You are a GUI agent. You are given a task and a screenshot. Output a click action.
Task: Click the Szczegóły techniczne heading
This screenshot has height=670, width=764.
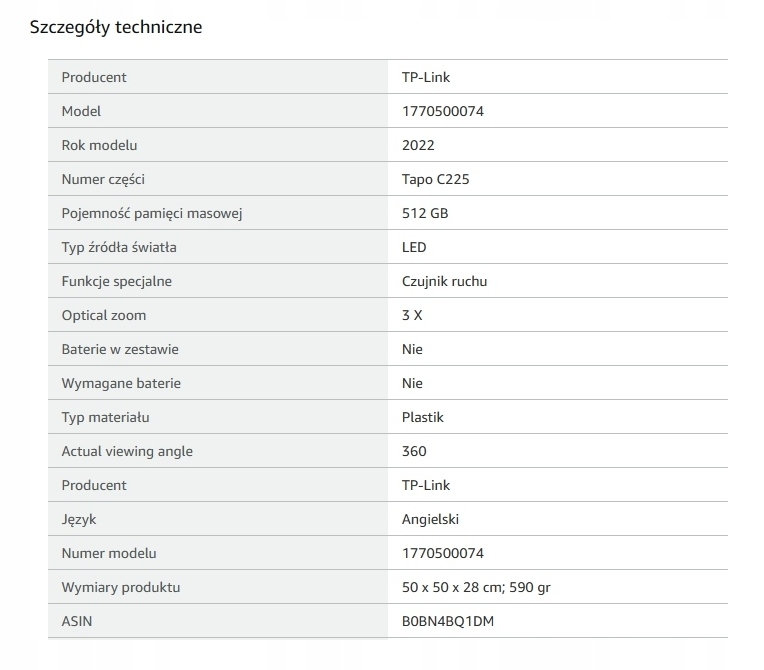116,27
